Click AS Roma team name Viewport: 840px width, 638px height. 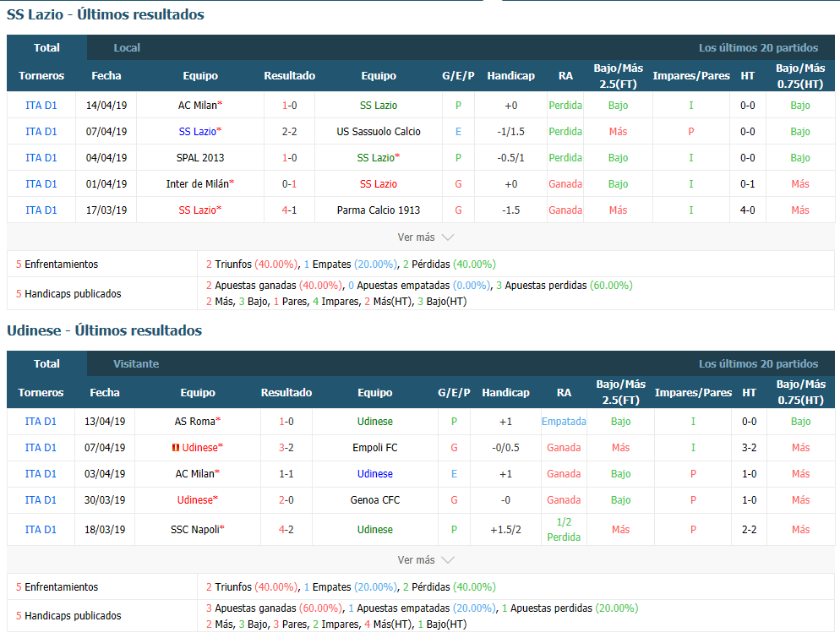pos(195,422)
